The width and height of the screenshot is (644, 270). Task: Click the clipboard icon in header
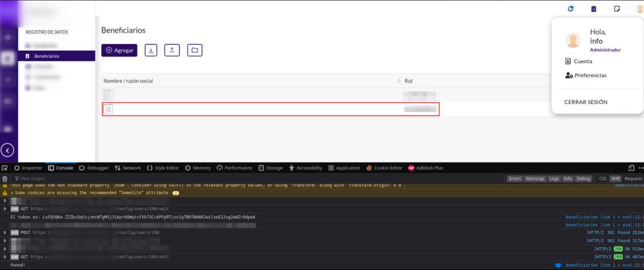click(x=594, y=9)
